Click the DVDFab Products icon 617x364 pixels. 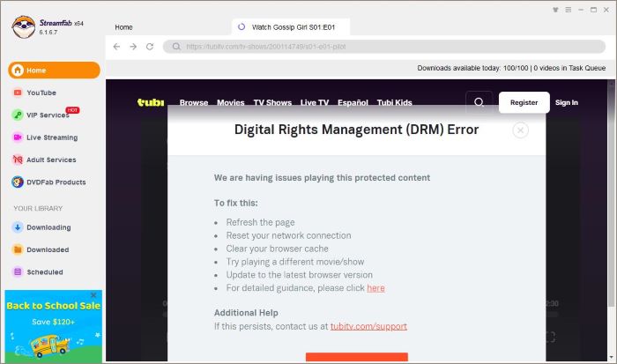click(18, 182)
